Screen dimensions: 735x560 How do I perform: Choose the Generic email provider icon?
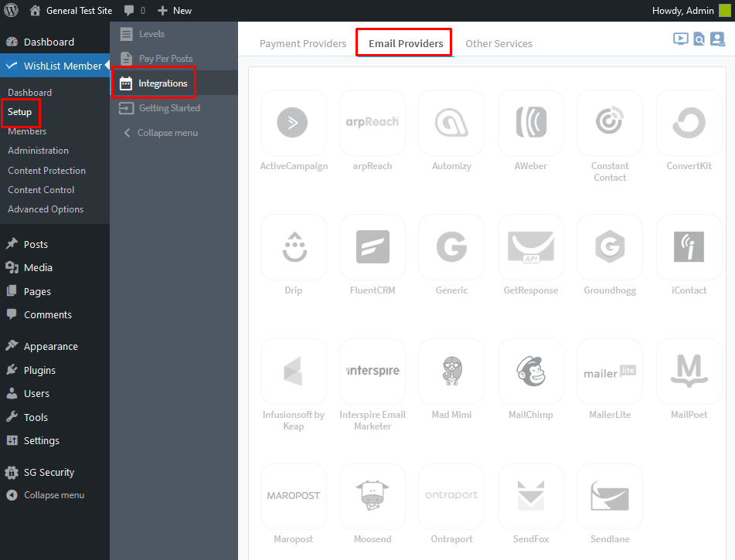(451, 247)
